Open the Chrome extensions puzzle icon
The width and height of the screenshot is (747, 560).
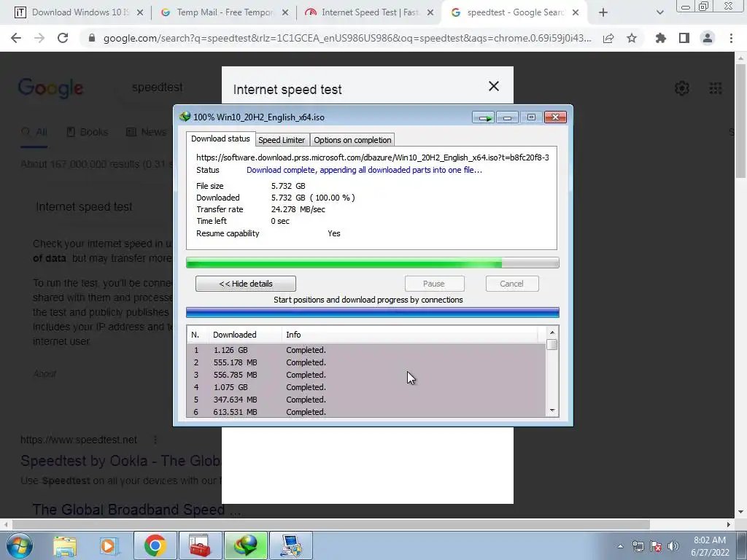661,38
